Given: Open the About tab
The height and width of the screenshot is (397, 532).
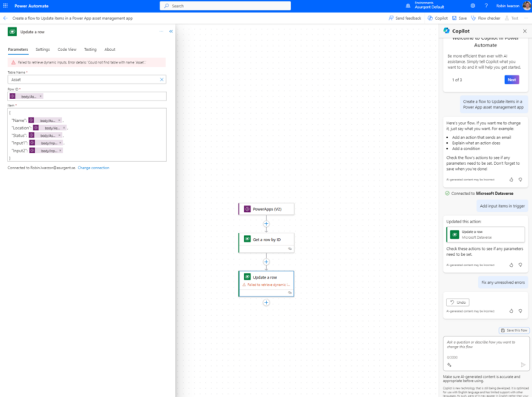Looking at the screenshot, I should [x=110, y=50].
